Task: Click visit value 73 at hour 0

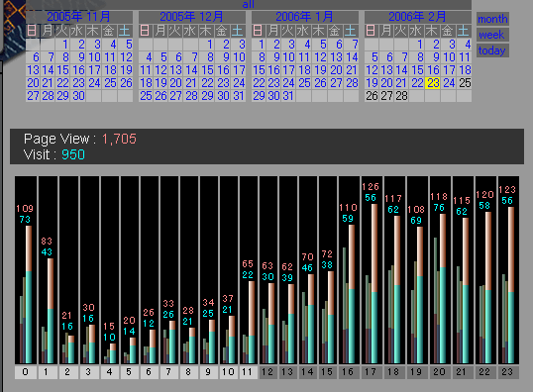Action: click(25, 220)
